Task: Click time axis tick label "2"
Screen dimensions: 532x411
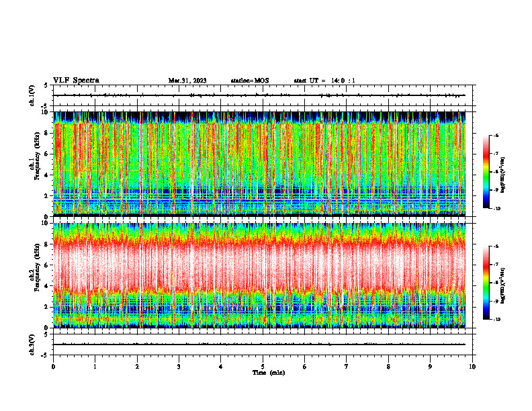Action: click(137, 367)
